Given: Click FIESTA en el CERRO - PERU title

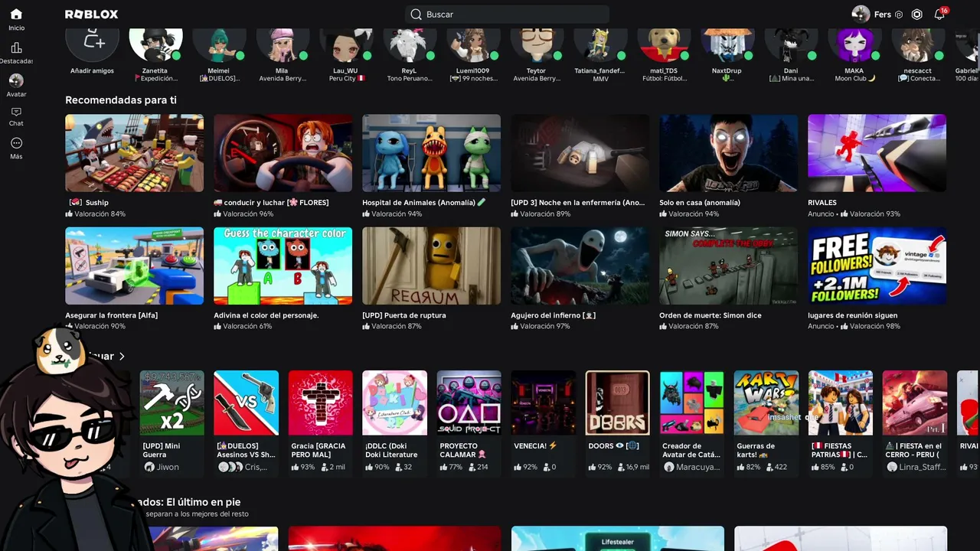Looking at the screenshot, I should (914, 450).
